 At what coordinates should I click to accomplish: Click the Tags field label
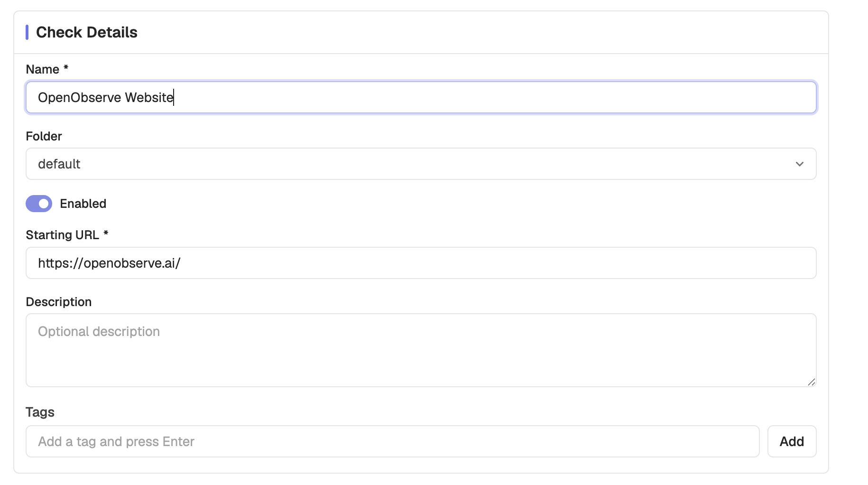(x=40, y=412)
